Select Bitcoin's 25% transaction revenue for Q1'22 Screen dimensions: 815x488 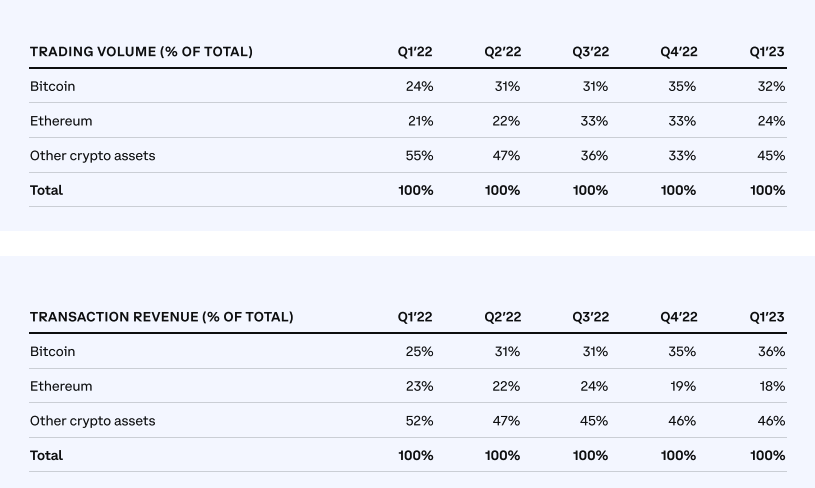420,352
